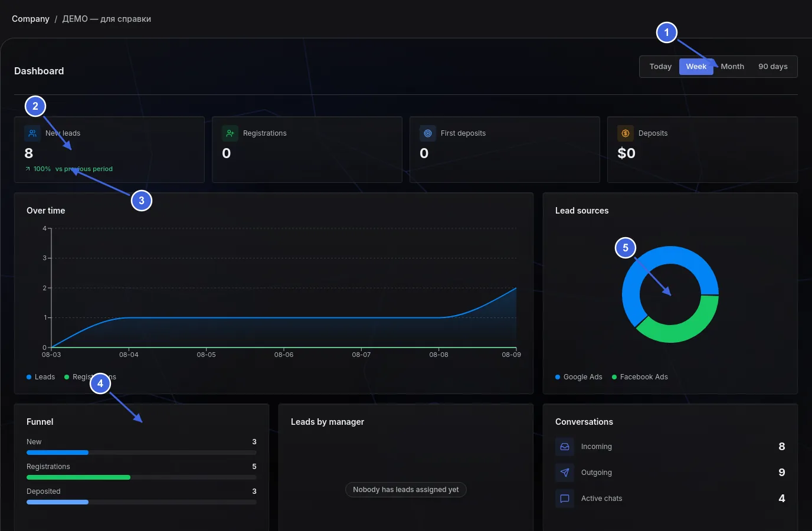Click the Facebook Ads legend label
Viewport: 812px width, 531px height.
point(644,377)
